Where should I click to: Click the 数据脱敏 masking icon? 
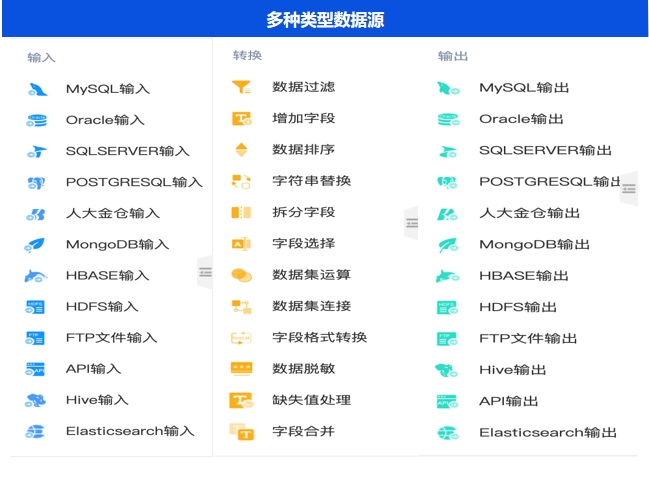pyautogui.click(x=241, y=368)
